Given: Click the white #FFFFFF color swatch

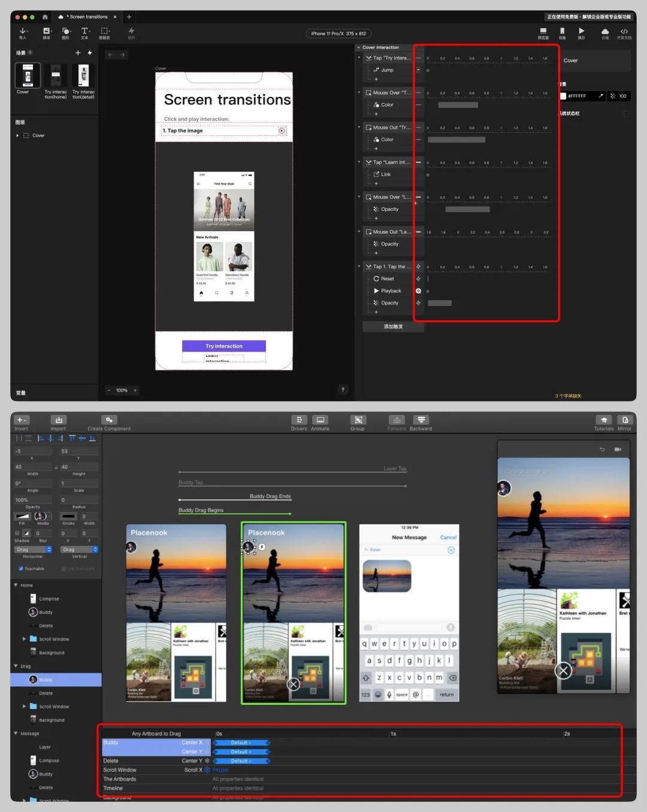Looking at the screenshot, I should (x=563, y=96).
